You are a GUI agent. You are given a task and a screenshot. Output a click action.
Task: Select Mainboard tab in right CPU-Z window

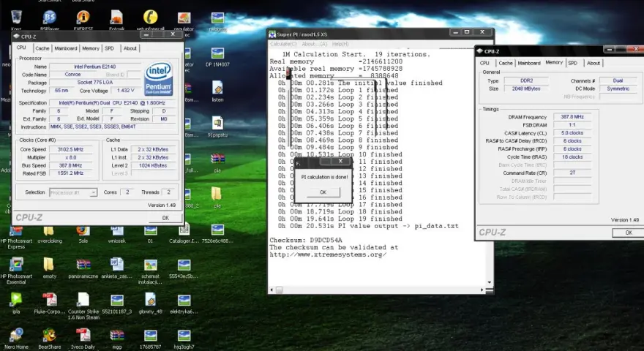click(x=529, y=63)
